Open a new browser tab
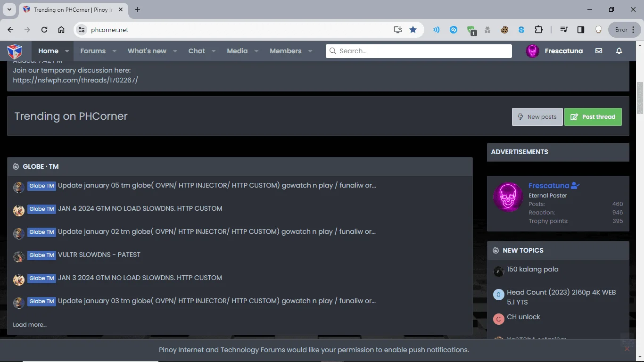Viewport: 644px width, 362px height. click(138, 9)
